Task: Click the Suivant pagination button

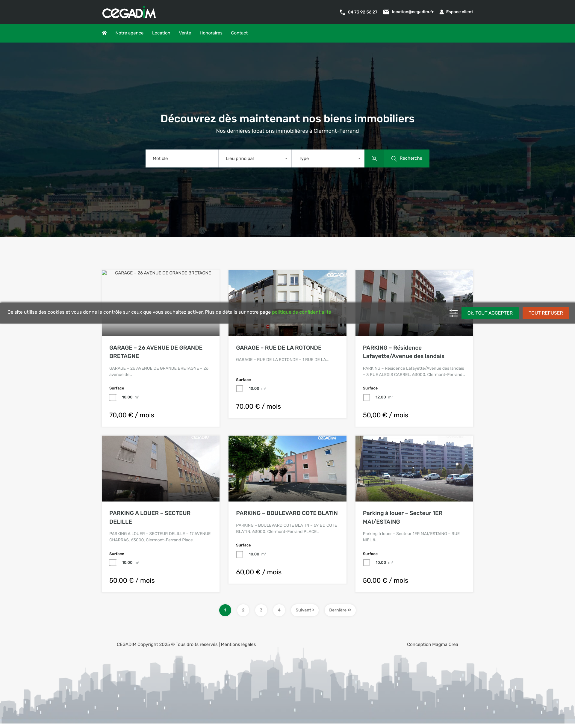Action: point(305,610)
